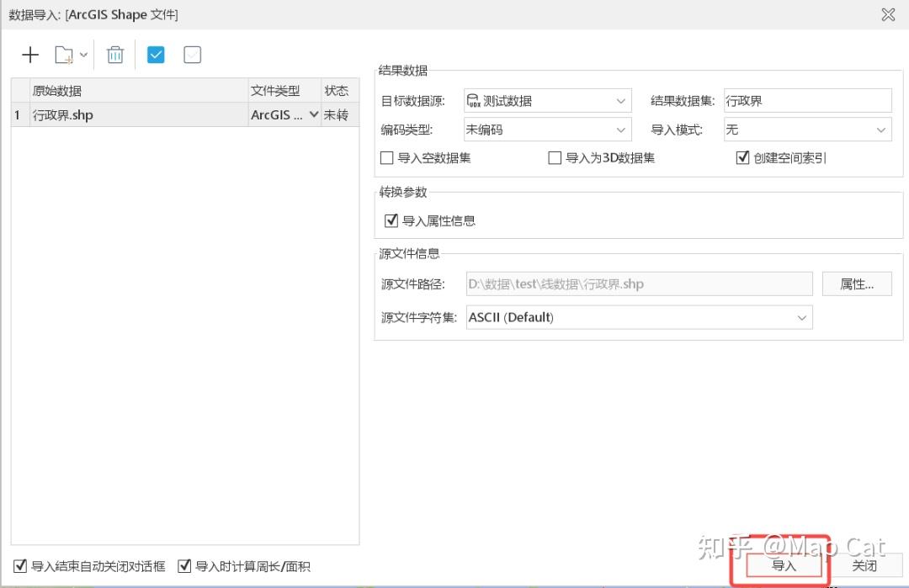The image size is (909, 588).
Task: Click the 结果数据集 input field
Action: tap(806, 100)
